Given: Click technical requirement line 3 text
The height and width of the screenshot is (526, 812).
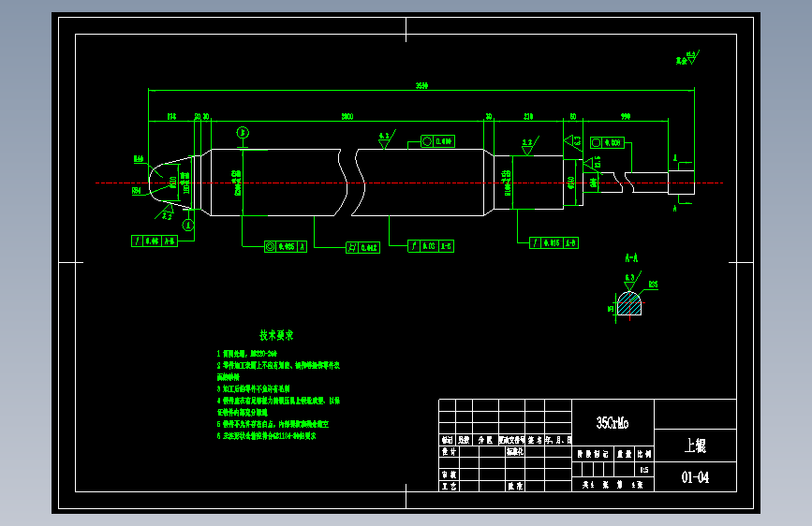Looking at the screenshot, I should (253, 388).
